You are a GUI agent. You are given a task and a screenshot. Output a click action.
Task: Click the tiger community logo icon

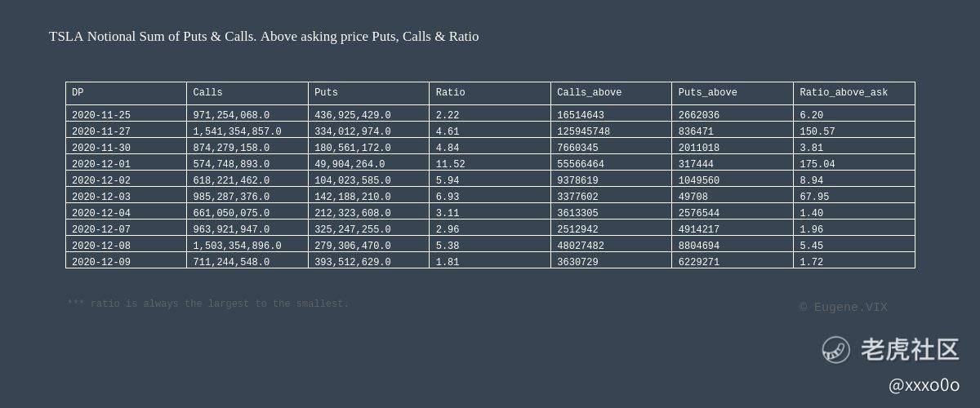pyautogui.click(x=835, y=350)
